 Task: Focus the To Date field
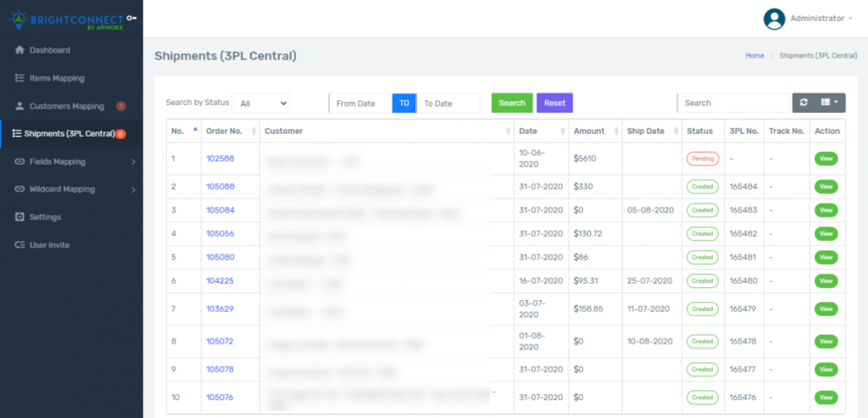(x=448, y=103)
